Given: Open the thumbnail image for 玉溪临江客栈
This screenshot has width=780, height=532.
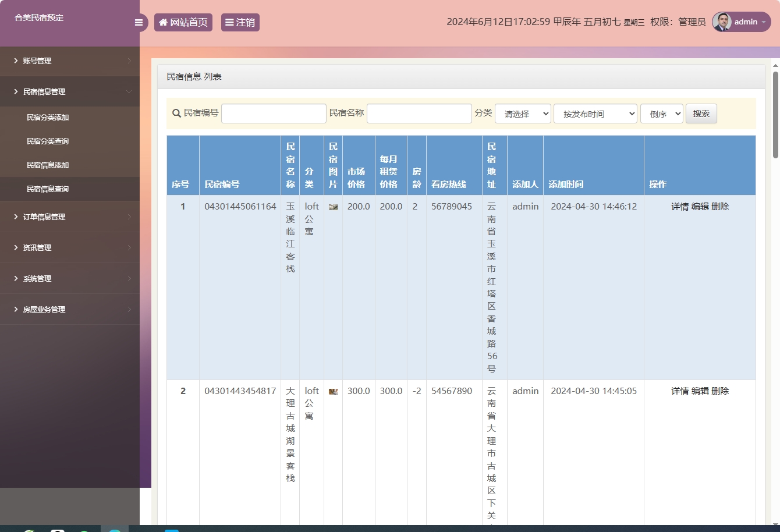Looking at the screenshot, I should point(333,207).
